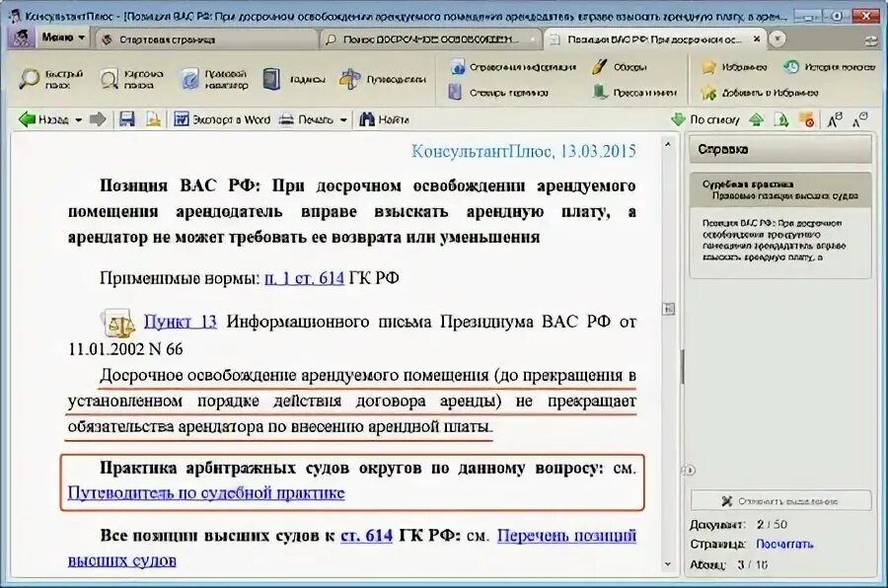This screenshot has height=588, width=888.
Task: Open Кодексы section
Action: 294,79
